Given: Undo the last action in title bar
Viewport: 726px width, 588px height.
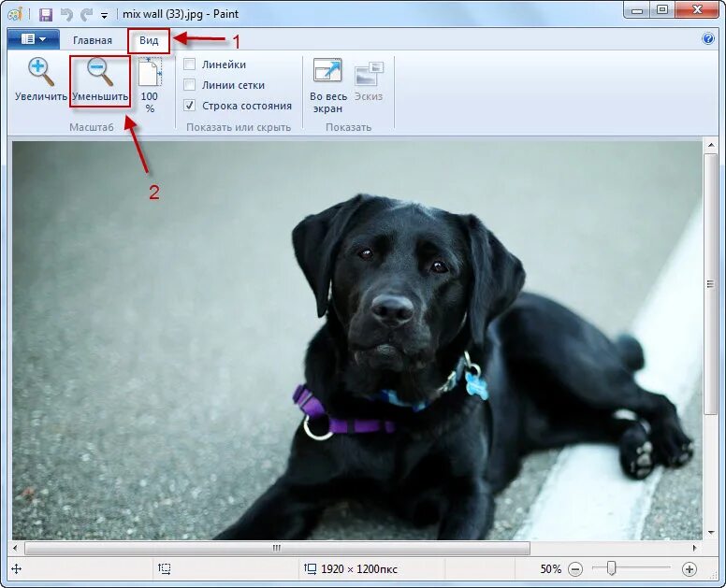Looking at the screenshot, I should 67,15.
